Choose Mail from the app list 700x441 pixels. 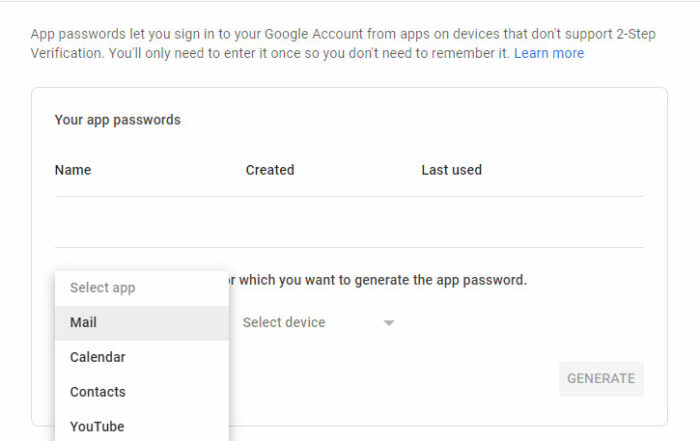[x=142, y=323]
